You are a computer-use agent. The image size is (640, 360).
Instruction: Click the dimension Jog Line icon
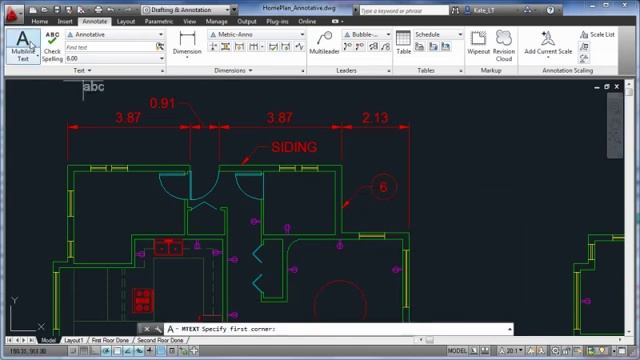click(x=299, y=47)
